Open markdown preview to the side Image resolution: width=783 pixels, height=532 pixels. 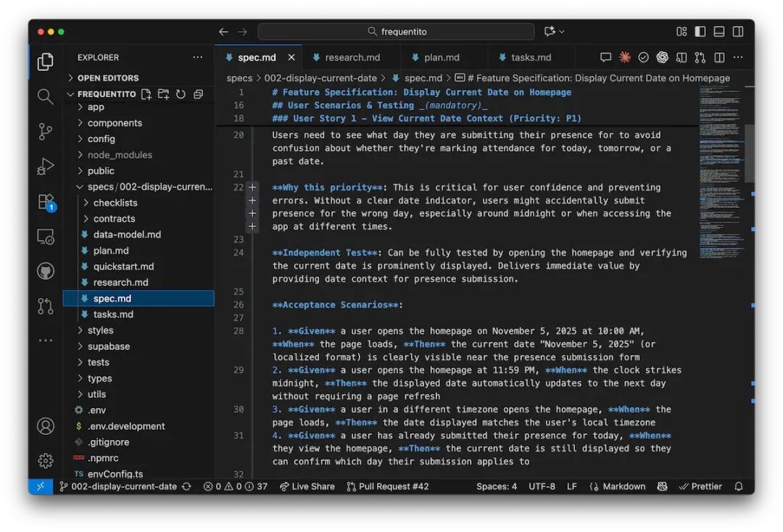coord(681,57)
